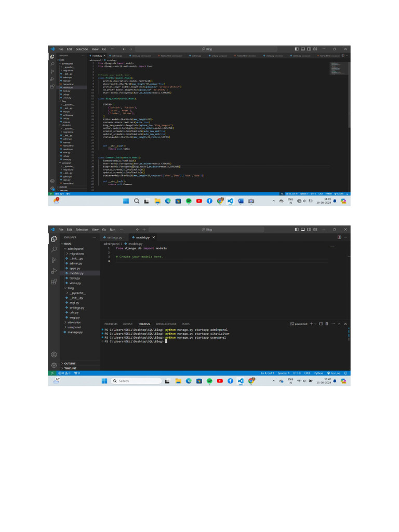
Task: Split the terminal using the split icon
Action: click(x=321, y=324)
